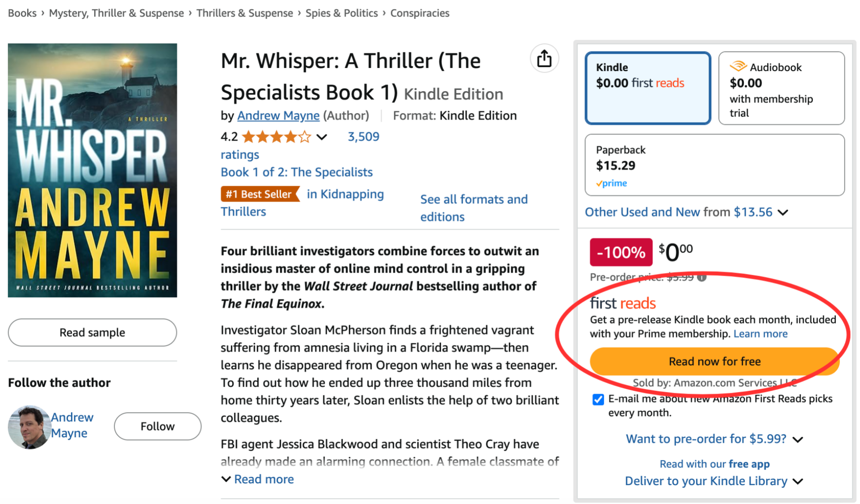Select the Kindle format tab
The height and width of the screenshot is (504, 860).
[648, 88]
